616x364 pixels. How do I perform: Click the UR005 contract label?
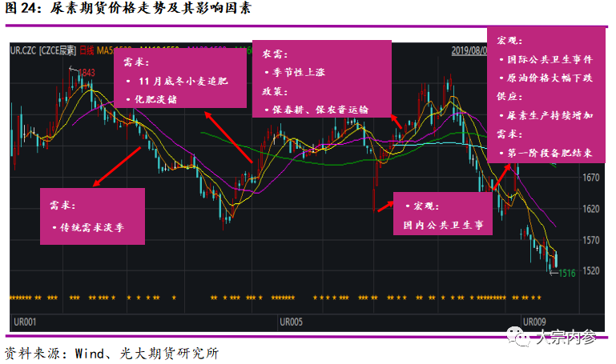[291, 322]
